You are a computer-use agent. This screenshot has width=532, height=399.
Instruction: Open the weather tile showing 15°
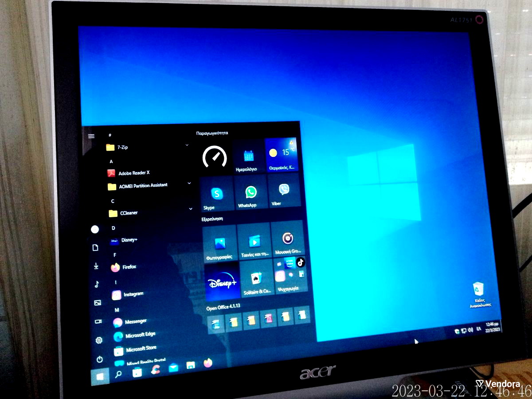[x=281, y=155]
